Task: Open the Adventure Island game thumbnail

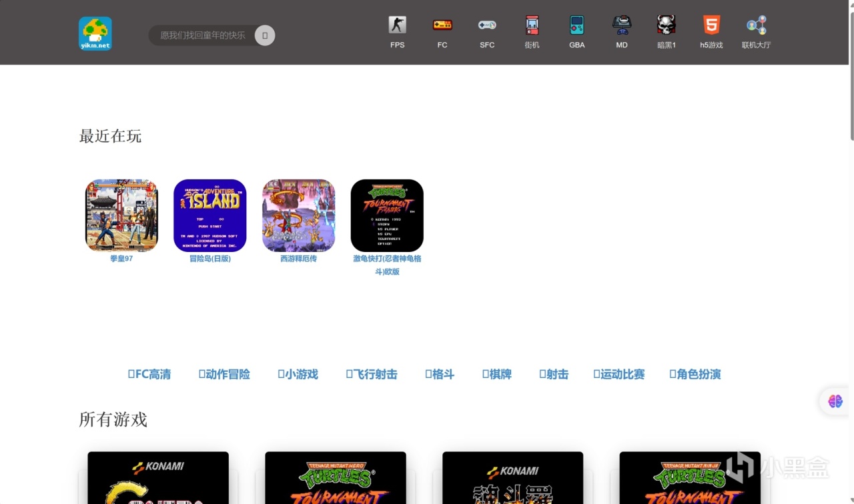Action: click(210, 215)
